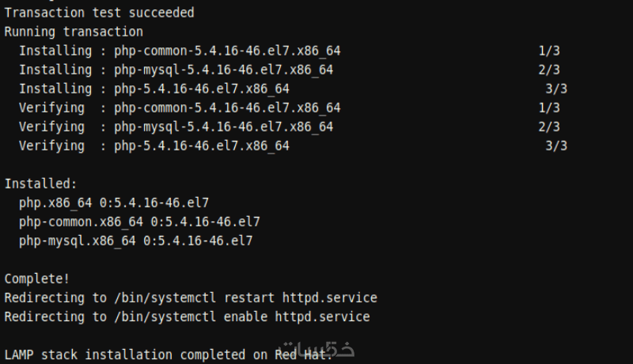The image size is (633, 364).
Task: Click the systemctl enable httpd.service line
Action: (187, 317)
